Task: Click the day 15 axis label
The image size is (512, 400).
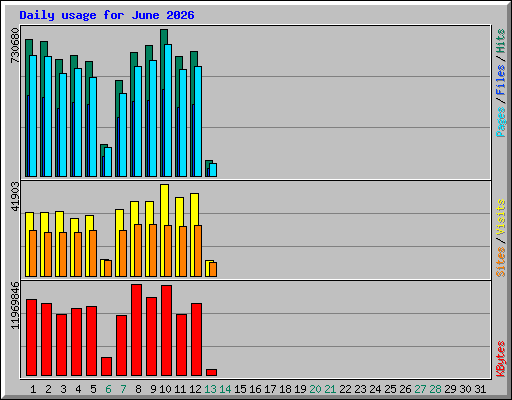Action: (240, 389)
